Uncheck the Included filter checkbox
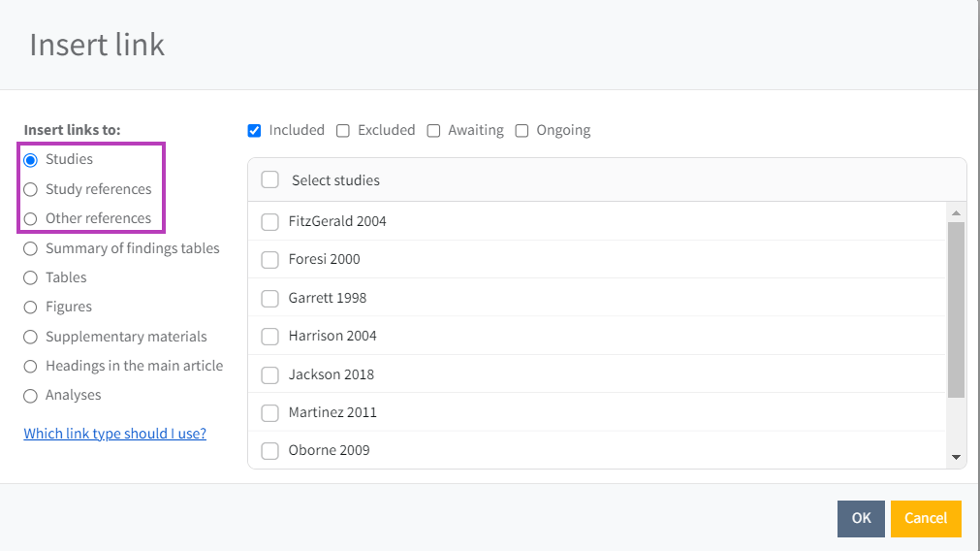980x551 pixels. [x=255, y=130]
